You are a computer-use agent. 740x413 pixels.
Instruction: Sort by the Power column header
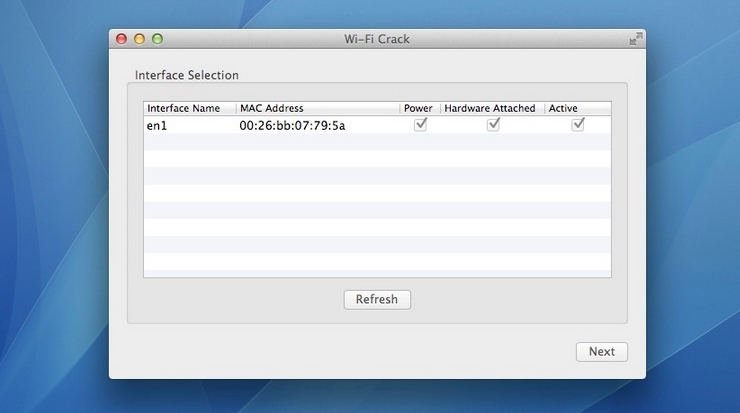tap(420, 108)
